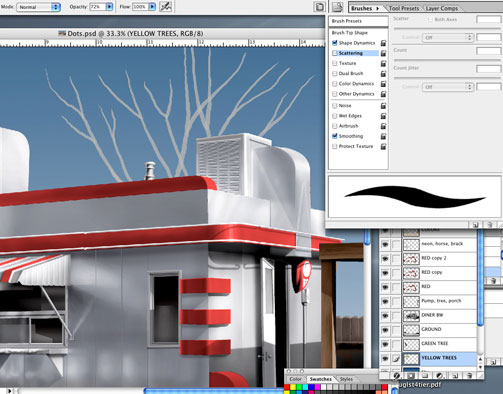
Task: Create a new layer group in Layers panel
Action: [x=425, y=376]
